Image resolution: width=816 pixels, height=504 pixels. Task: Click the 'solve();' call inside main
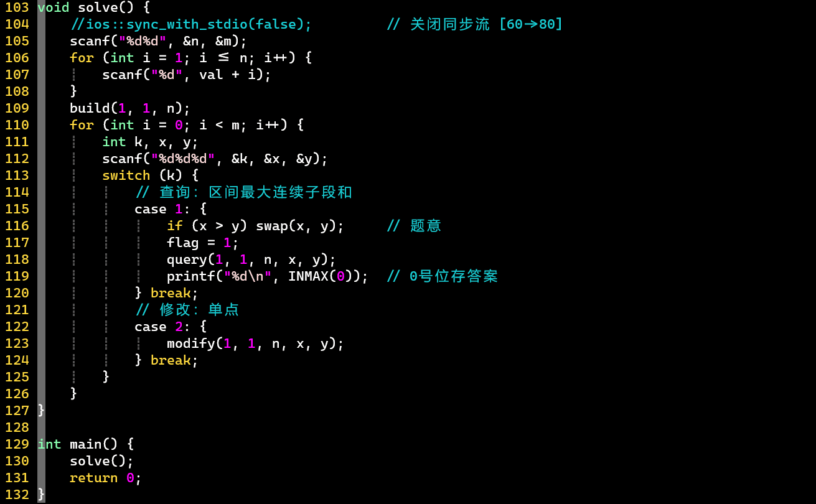[x=101, y=461]
